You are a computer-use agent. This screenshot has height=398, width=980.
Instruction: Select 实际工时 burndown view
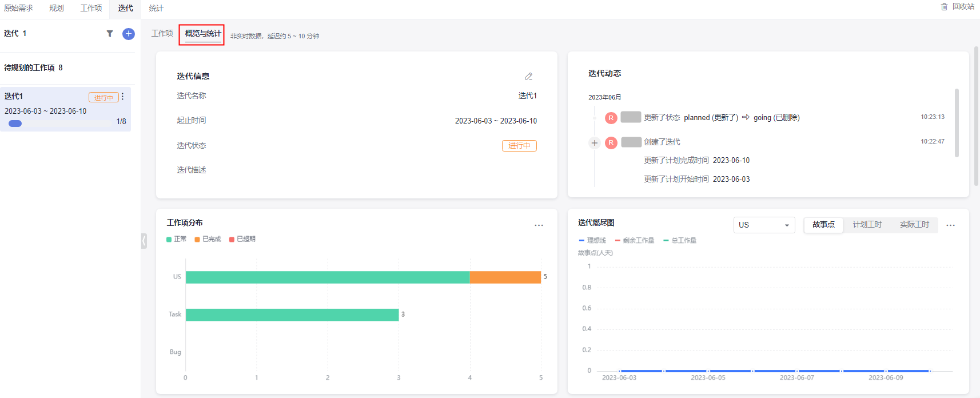coord(914,225)
